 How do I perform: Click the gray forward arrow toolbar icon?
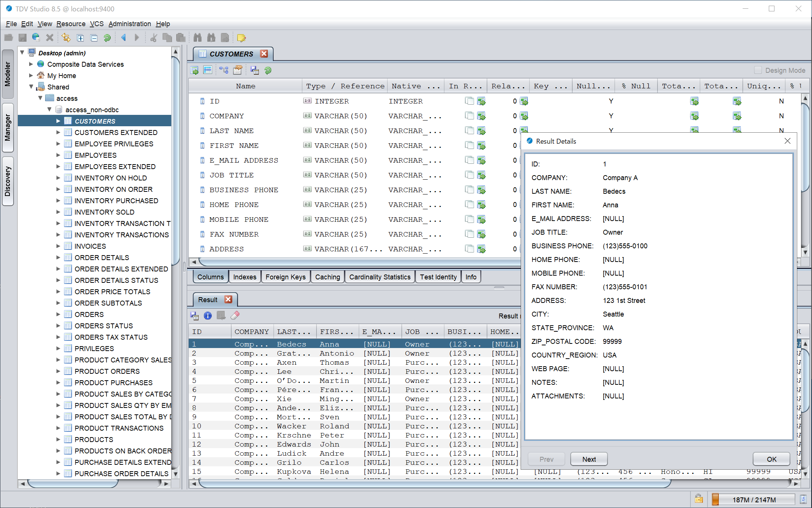click(x=137, y=38)
